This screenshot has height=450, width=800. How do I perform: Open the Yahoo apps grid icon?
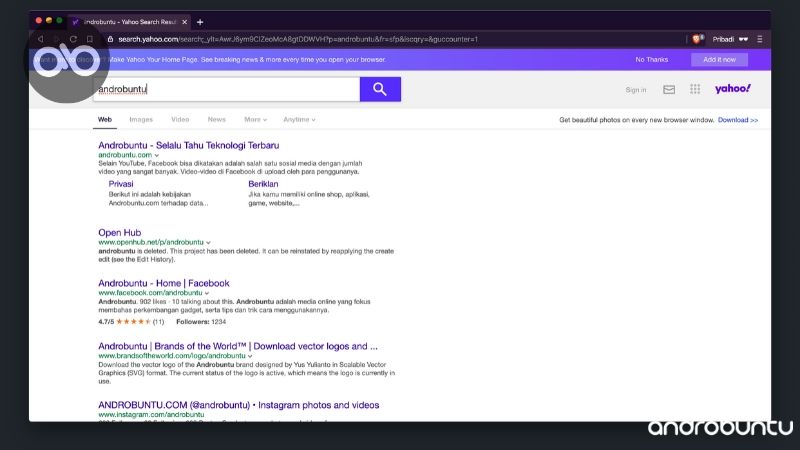695,89
